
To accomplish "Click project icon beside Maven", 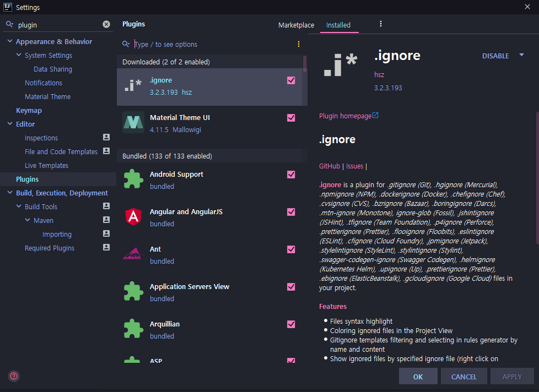I will coord(106,220).
